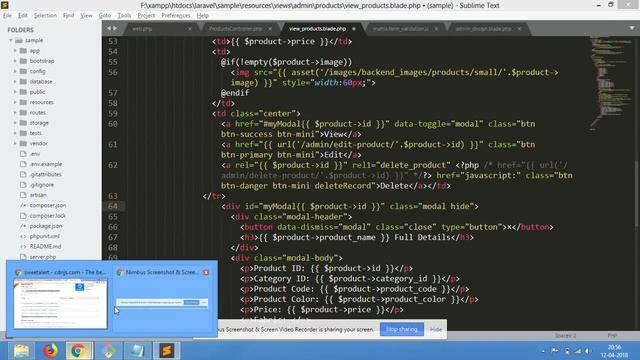The height and width of the screenshot is (360, 640).
Task: Open package.json in the sidebar
Action: coord(46,226)
